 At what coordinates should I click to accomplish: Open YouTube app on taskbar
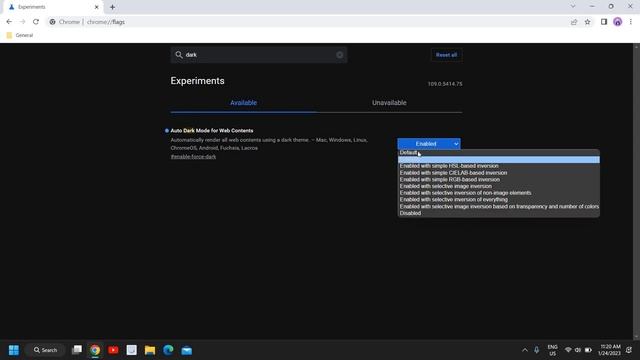pyautogui.click(x=113, y=350)
